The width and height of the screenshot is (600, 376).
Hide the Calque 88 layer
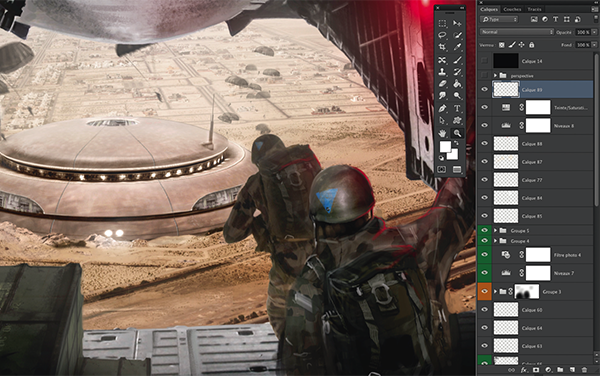(484, 143)
